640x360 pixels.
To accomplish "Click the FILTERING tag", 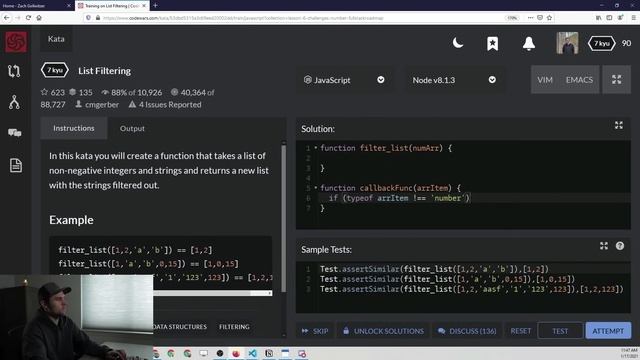I will click(x=234, y=327).
